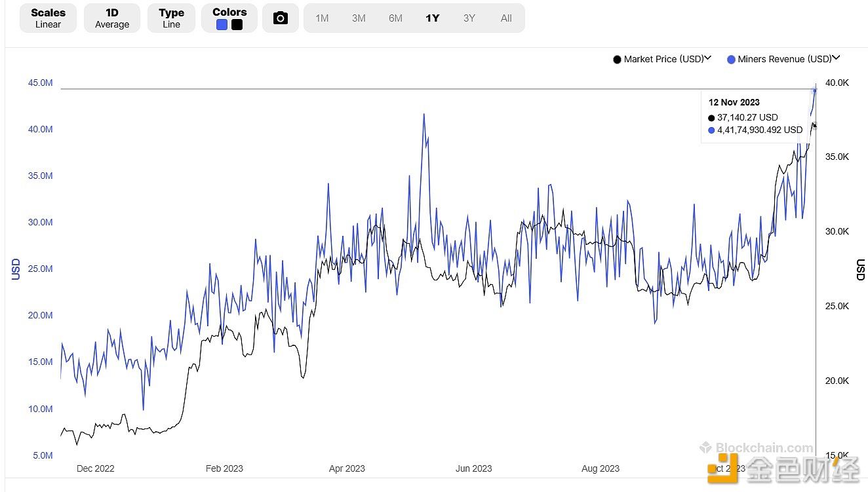Click the Apr 2023 x-axis label
Viewport: 868px width, 492px height.
pos(347,468)
